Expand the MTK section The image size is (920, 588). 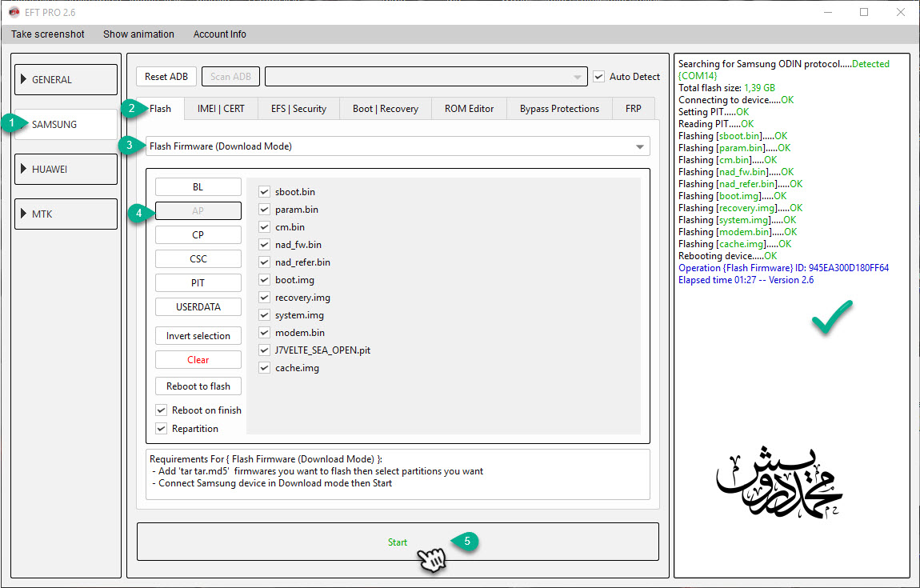[66, 214]
